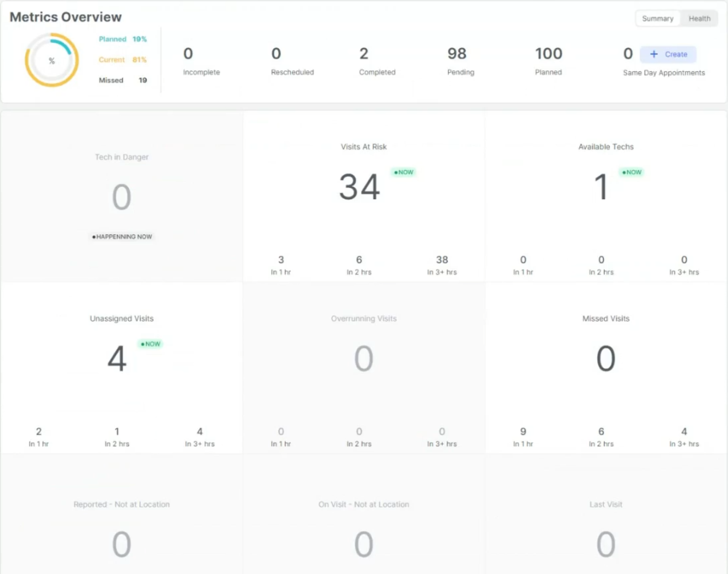The width and height of the screenshot is (728, 574).
Task: Open the Pending count of 98
Action: [460, 61]
